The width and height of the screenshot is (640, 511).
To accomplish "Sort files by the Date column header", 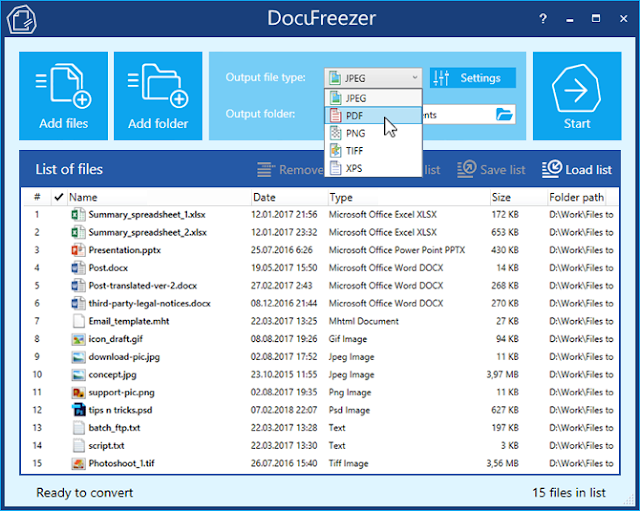I will 264,197.
